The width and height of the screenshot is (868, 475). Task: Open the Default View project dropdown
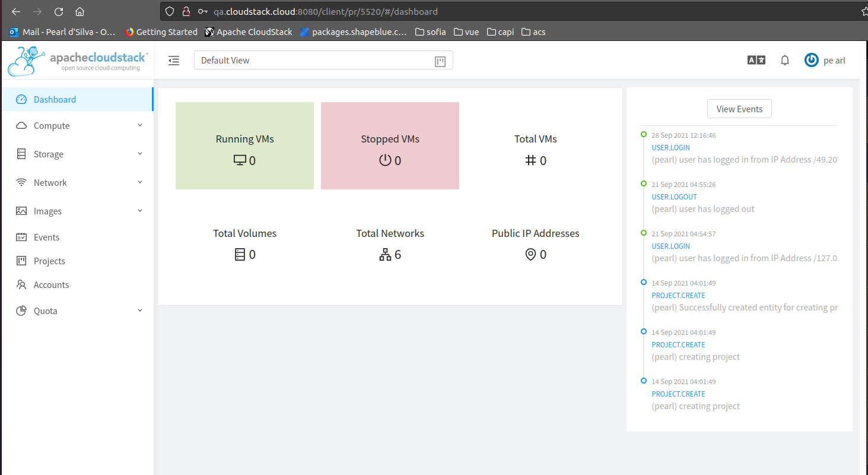(x=323, y=61)
